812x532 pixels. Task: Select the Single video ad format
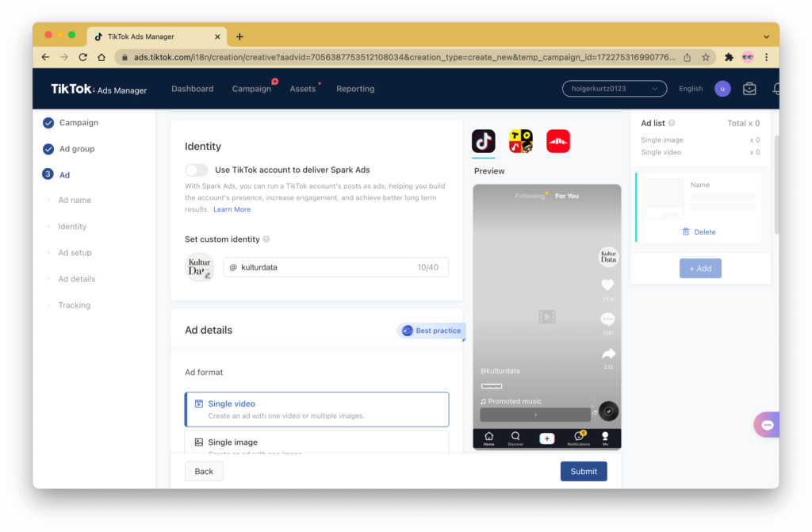(x=317, y=409)
